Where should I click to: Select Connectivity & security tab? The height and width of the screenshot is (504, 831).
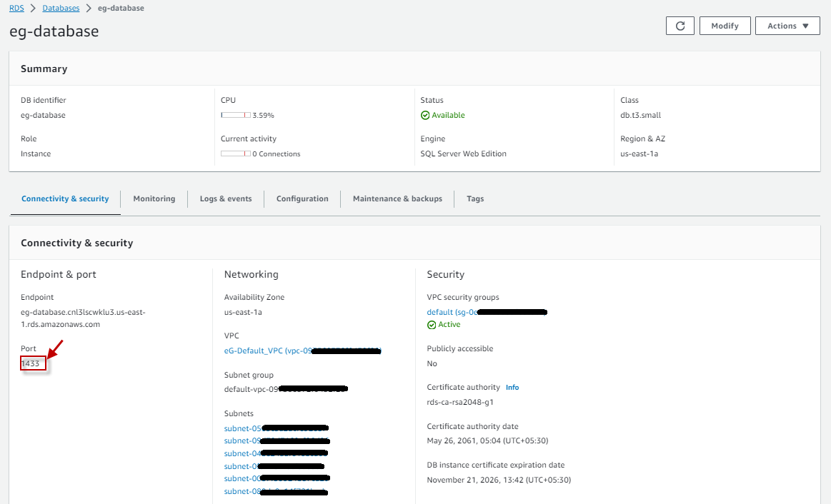(65, 198)
